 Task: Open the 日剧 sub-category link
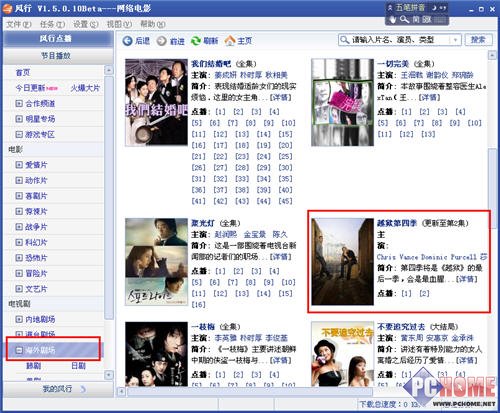point(79,366)
